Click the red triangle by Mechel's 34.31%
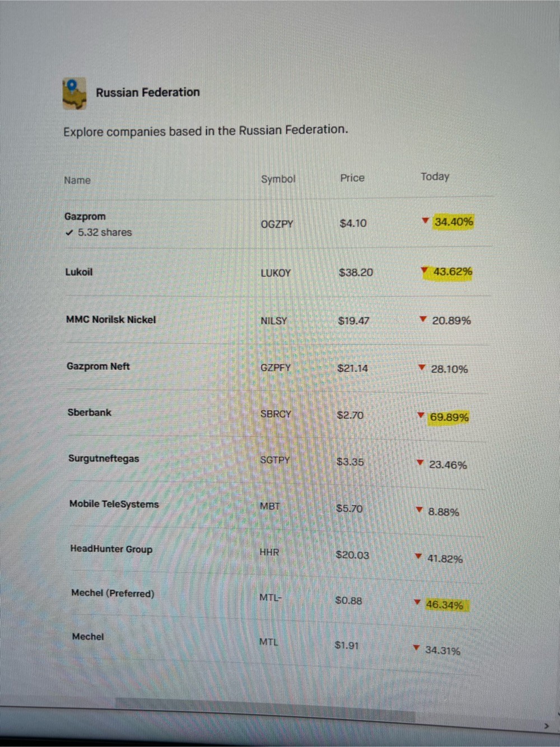Screen dimensions: 560x747 click(x=416, y=648)
